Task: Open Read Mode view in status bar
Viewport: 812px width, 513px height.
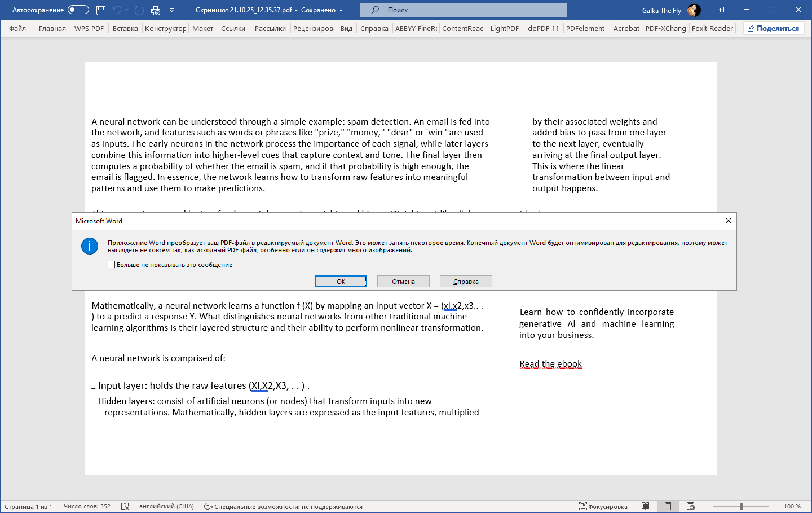Action: 645,506
